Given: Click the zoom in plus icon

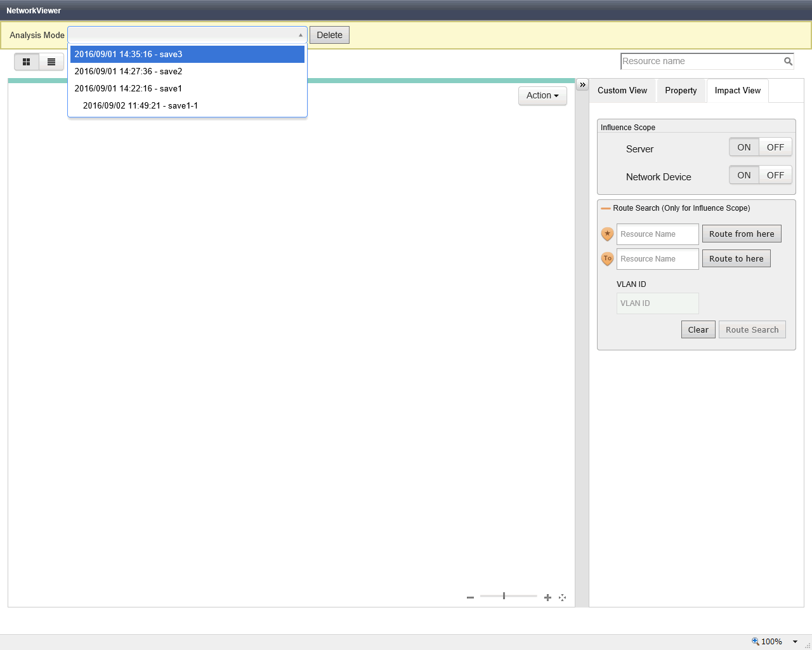Looking at the screenshot, I should point(547,597).
